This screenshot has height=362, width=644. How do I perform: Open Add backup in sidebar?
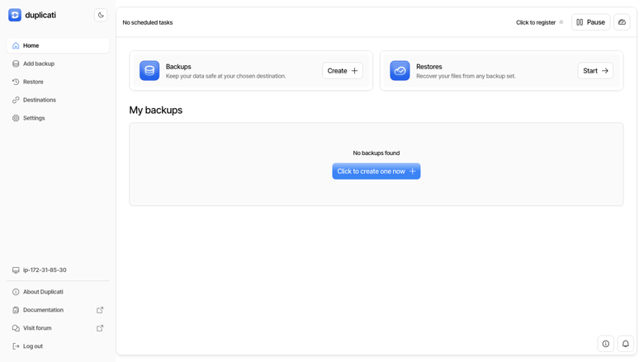point(58,63)
